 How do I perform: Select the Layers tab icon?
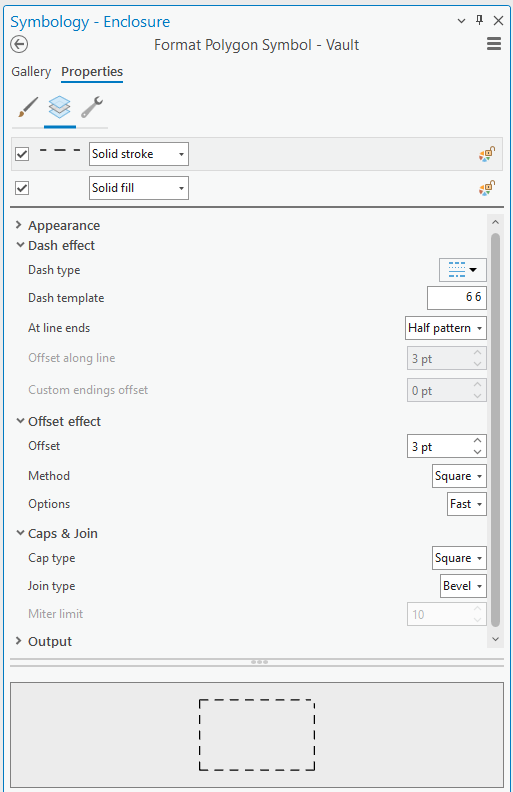(x=60, y=107)
